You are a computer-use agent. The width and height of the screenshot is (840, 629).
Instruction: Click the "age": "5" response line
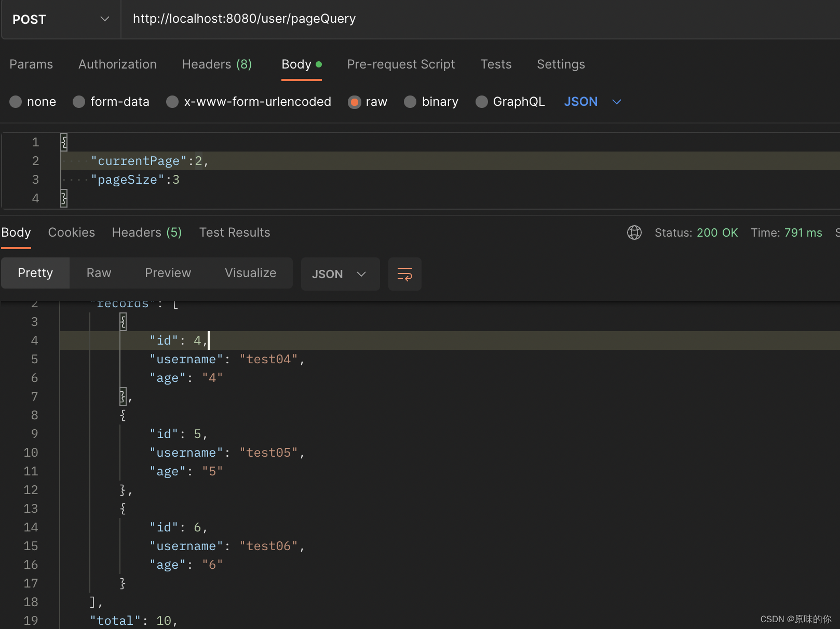point(186,471)
